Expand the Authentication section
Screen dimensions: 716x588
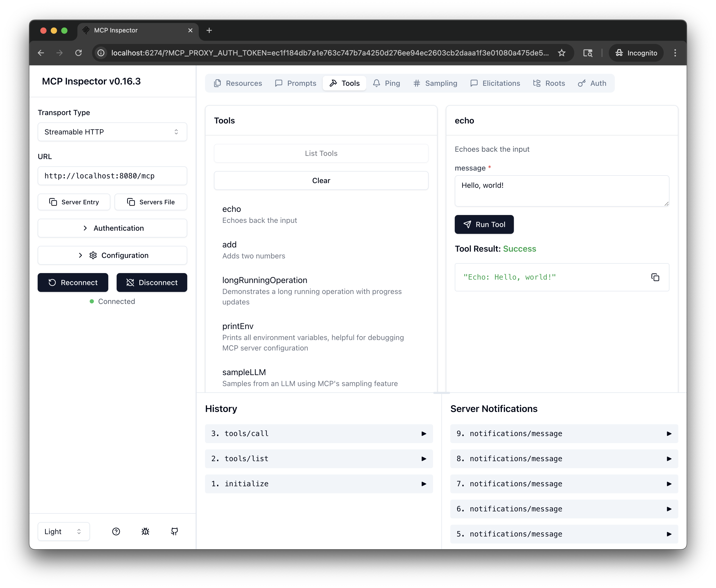tap(112, 228)
